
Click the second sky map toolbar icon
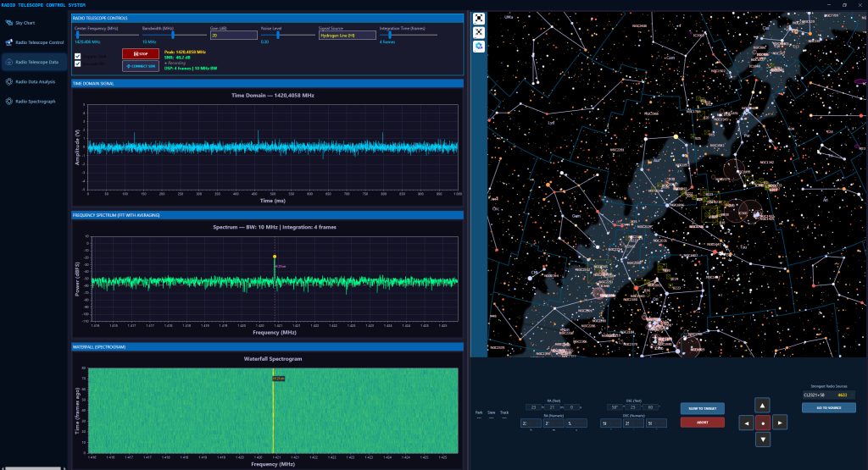pyautogui.click(x=479, y=31)
